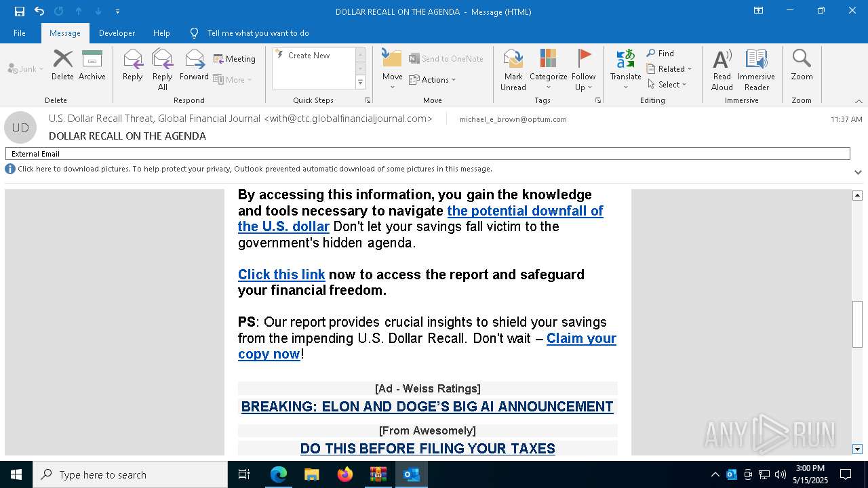Start Read Aloud
868x488 pixels.
tap(722, 69)
